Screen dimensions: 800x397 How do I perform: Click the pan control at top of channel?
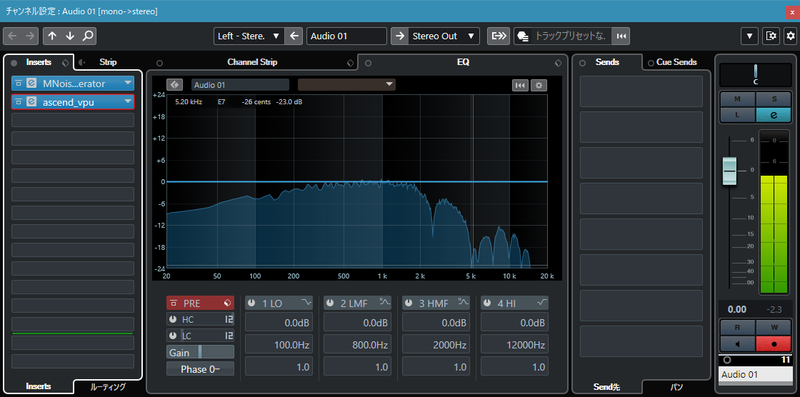point(756,75)
